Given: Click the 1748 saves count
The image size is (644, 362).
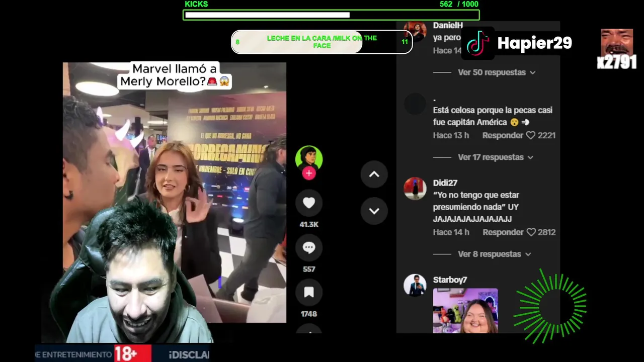Looking at the screenshot, I should point(309,314).
